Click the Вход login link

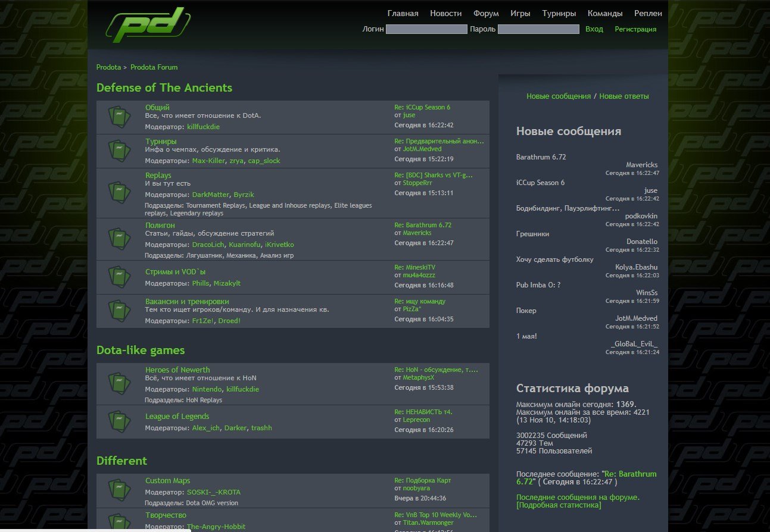[x=594, y=29]
